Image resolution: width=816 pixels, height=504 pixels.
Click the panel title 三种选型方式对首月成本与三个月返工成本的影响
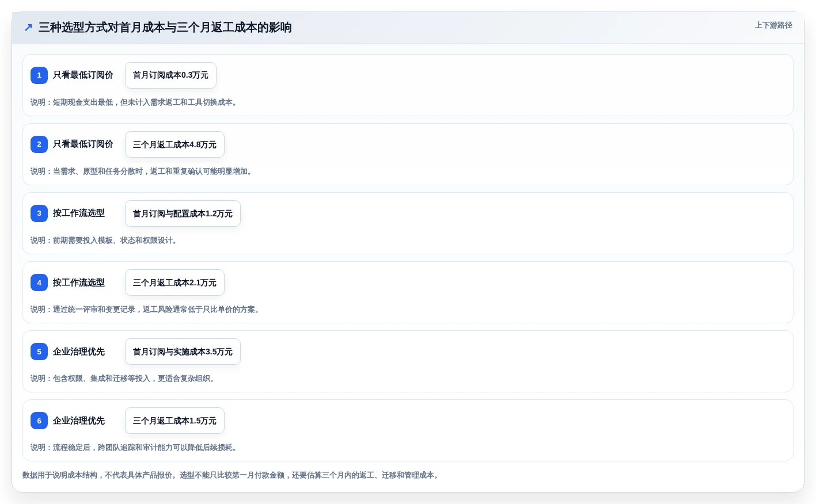(x=165, y=28)
